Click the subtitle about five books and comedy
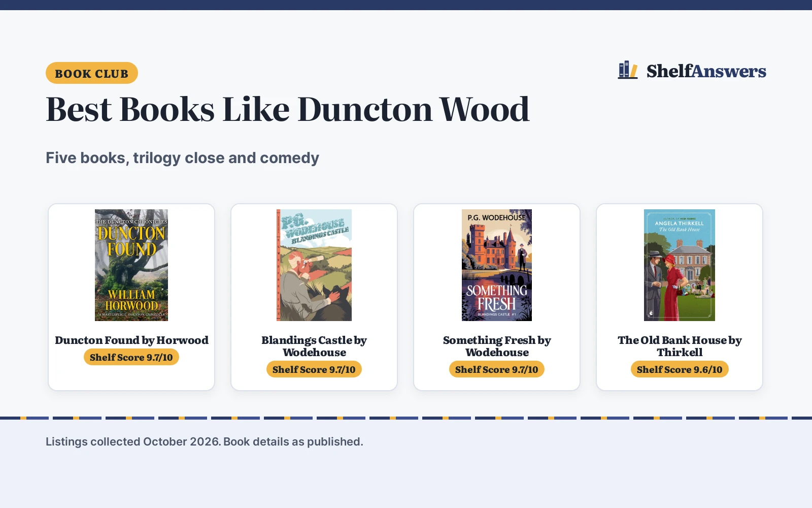The width and height of the screenshot is (812, 508). [x=182, y=158]
